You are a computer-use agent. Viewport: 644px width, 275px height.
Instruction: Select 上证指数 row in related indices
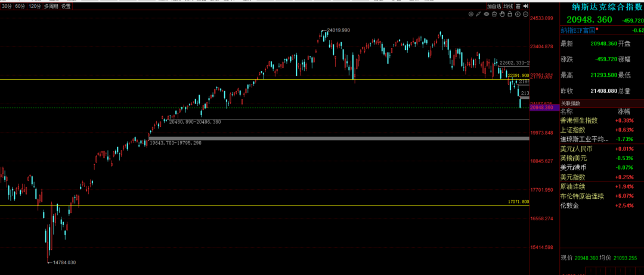point(602,130)
